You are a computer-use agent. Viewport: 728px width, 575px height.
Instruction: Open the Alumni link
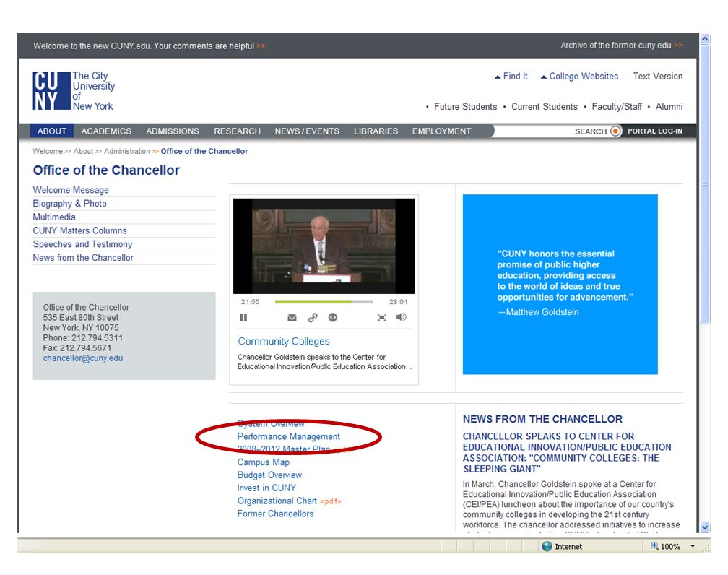669,107
